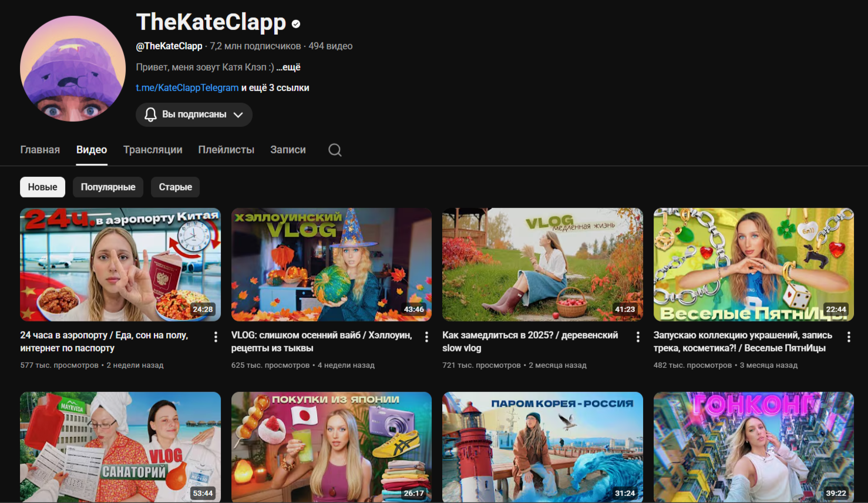Click the 22:44 duration badge
The height and width of the screenshot is (503, 868).
click(836, 309)
